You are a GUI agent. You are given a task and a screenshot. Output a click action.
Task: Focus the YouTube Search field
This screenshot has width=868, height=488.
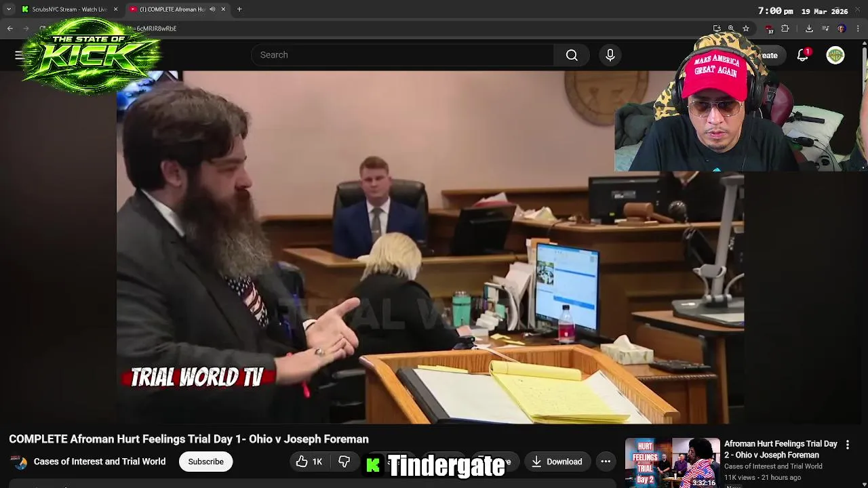click(x=402, y=55)
